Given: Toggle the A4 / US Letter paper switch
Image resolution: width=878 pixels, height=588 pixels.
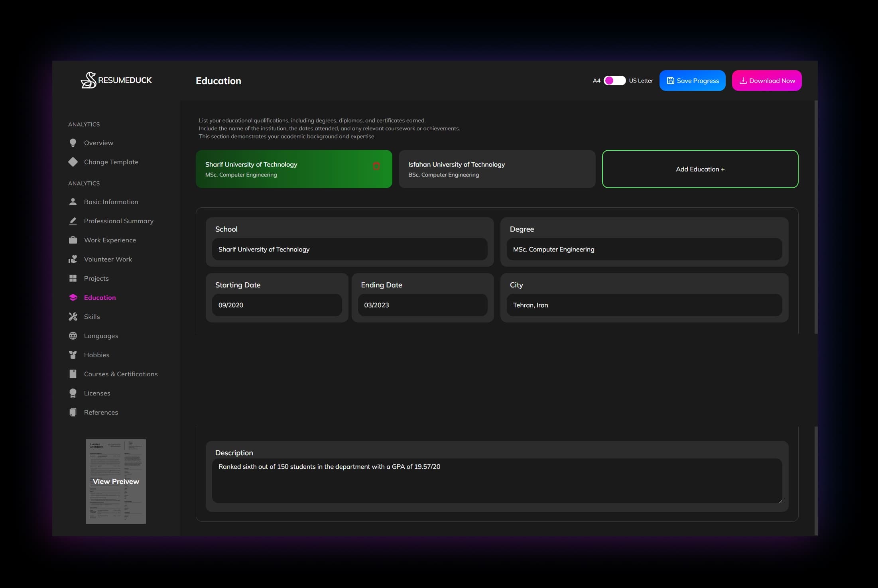Looking at the screenshot, I should [614, 81].
